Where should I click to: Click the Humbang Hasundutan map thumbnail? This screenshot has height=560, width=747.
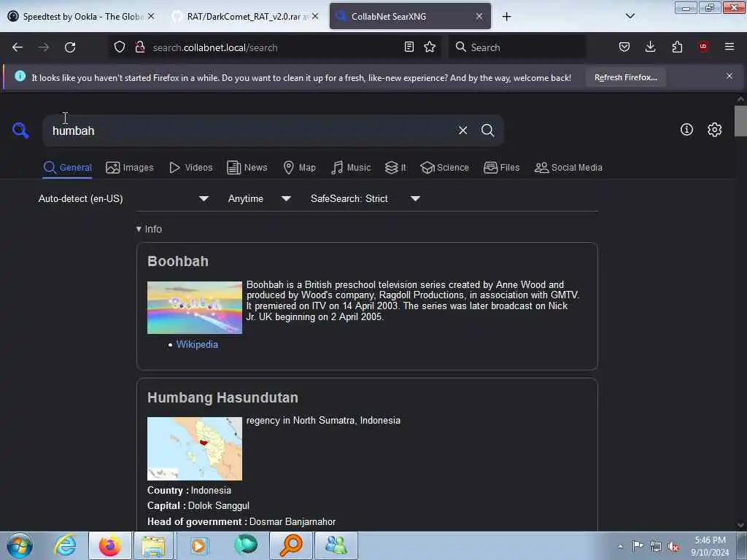194,448
